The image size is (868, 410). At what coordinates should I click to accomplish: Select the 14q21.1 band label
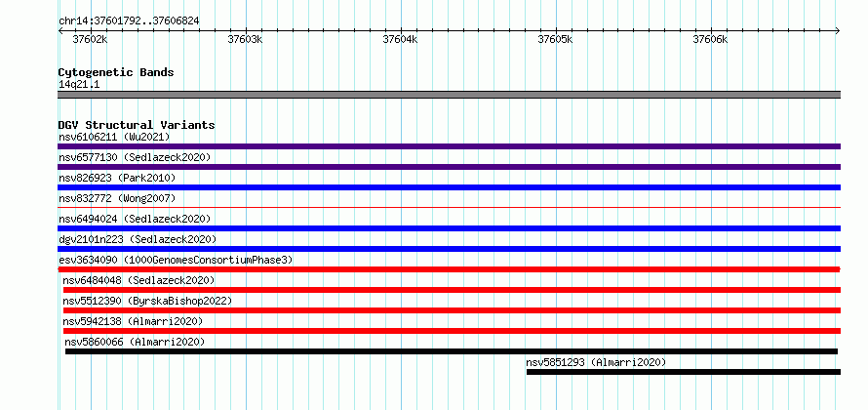[x=79, y=85]
